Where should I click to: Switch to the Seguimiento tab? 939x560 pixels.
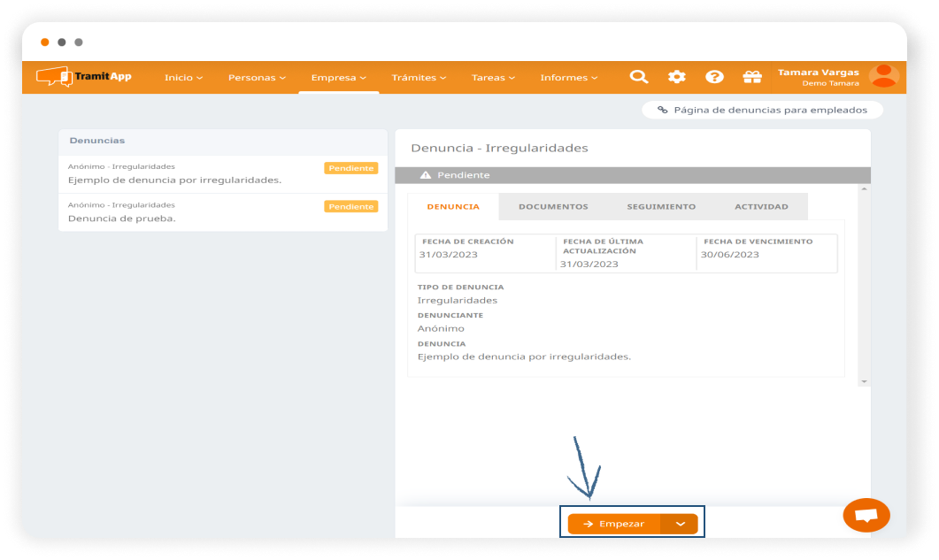click(661, 207)
